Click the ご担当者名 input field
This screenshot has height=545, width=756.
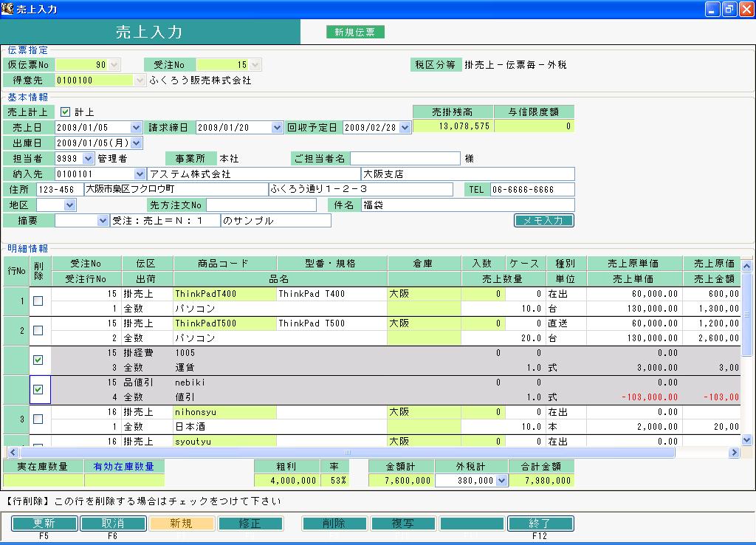pos(405,158)
